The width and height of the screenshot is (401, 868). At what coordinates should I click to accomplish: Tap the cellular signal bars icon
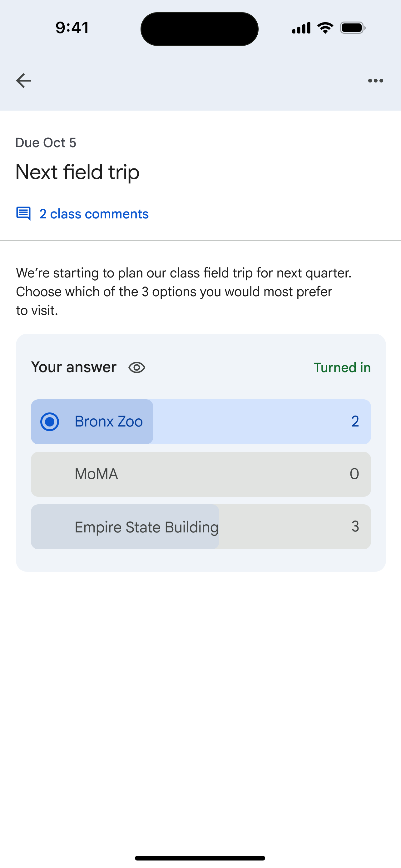301,28
